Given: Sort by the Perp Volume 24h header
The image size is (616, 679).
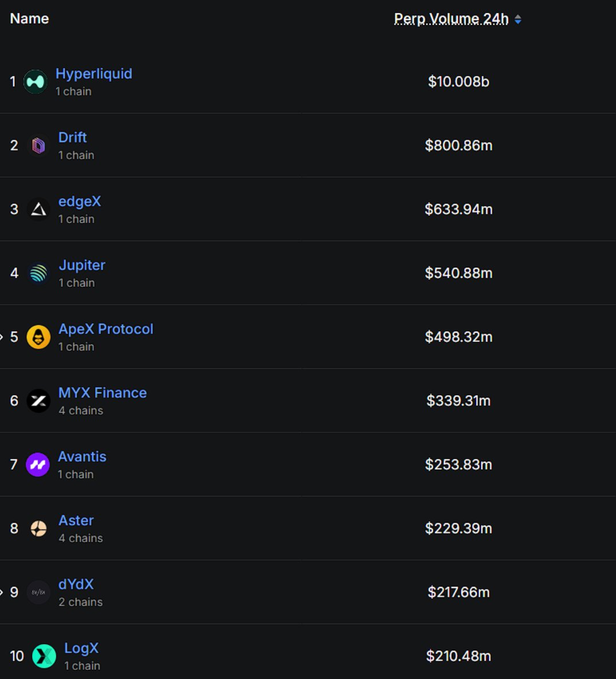Looking at the screenshot, I should pyautogui.click(x=451, y=19).
